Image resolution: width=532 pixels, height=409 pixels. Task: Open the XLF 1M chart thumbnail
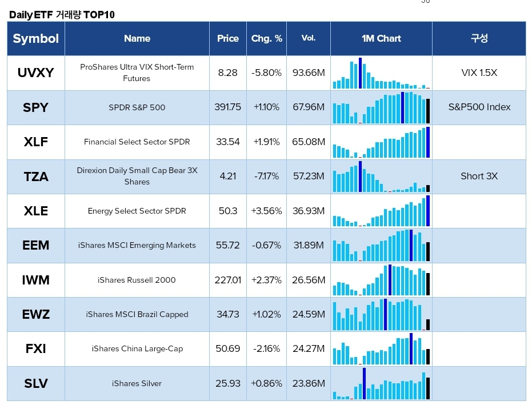pyautogui.click(x=381, y=142)
